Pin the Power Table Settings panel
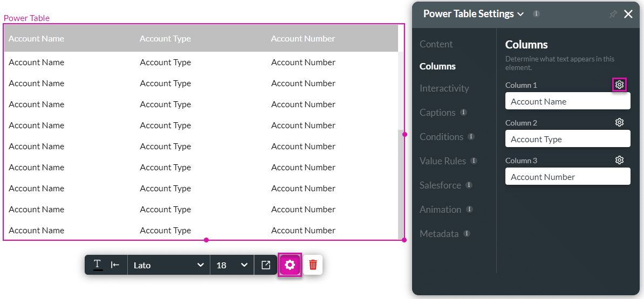This screenshot has width=644, height=299. tap(613, 15)
